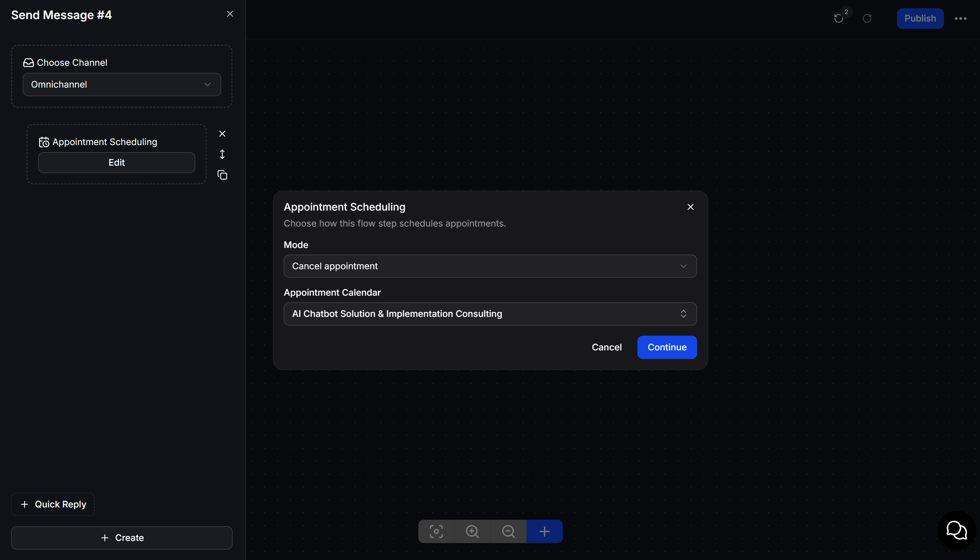
Task: Close the Send Message #4 panel
Action: click(x=230, y=14)
